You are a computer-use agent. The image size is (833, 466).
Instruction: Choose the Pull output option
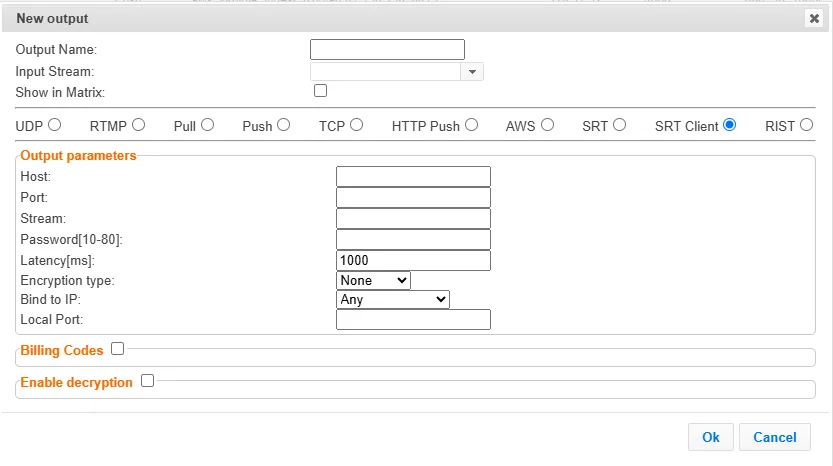coord(207,125)
